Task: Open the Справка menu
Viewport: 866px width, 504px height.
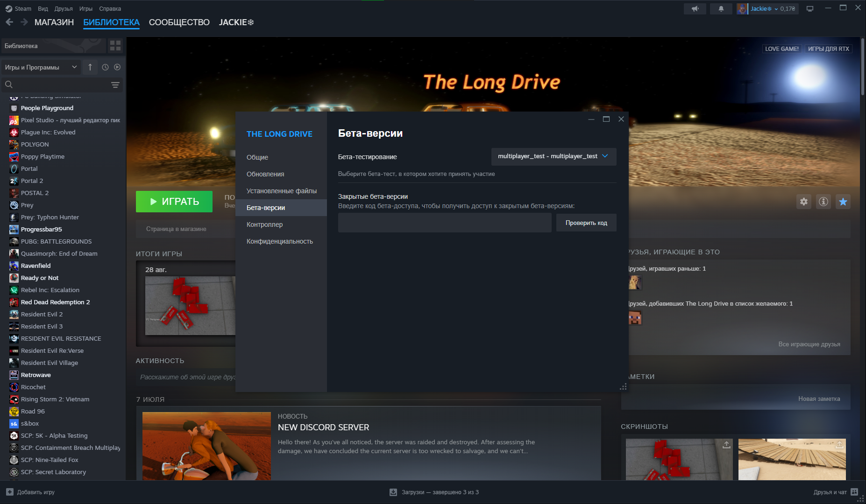Action: [110, 8]
